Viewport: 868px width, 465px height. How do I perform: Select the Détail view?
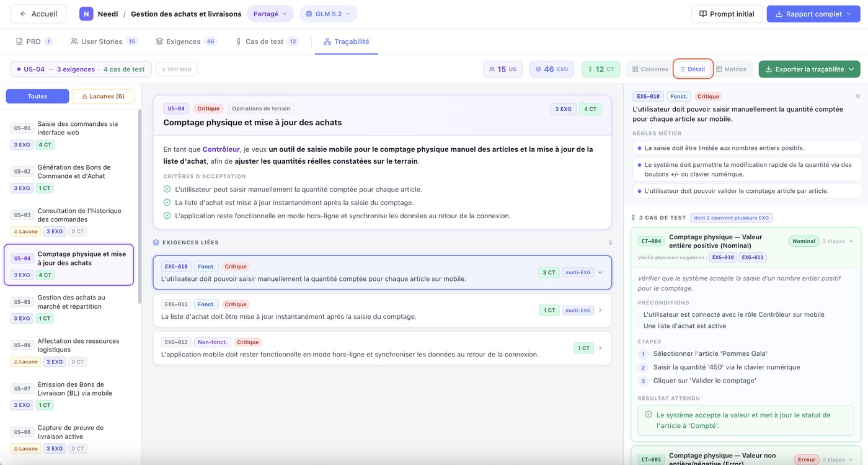(x=693, y=69)
